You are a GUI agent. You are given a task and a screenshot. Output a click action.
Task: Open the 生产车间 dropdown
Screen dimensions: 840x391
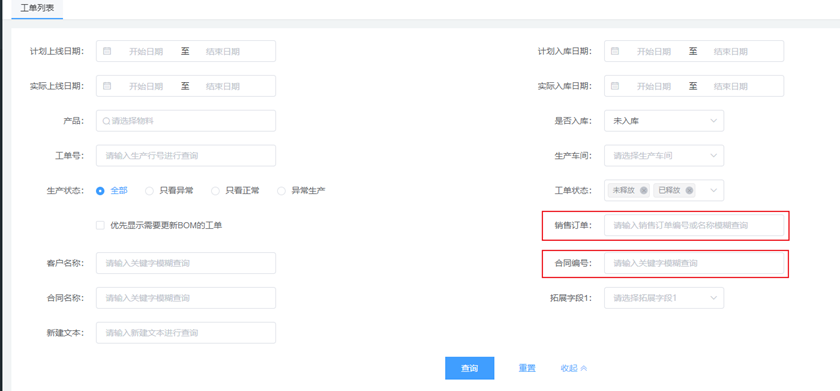point(664,155)
